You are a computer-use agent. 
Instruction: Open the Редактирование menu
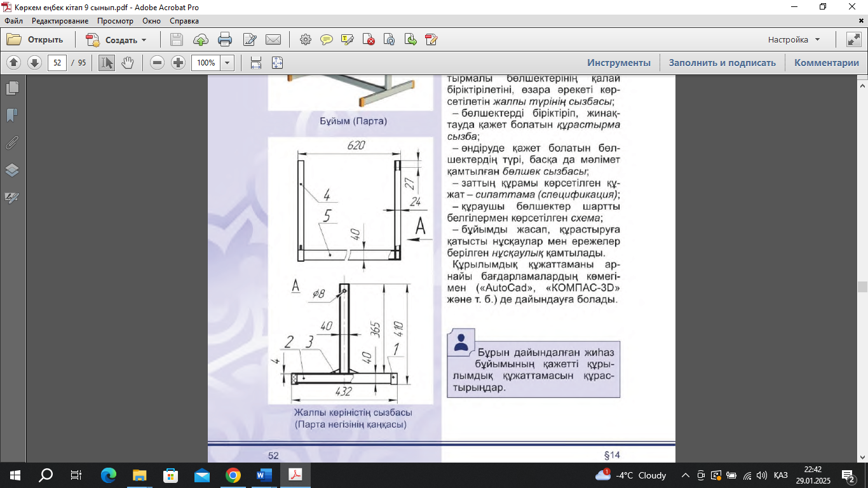60,21
